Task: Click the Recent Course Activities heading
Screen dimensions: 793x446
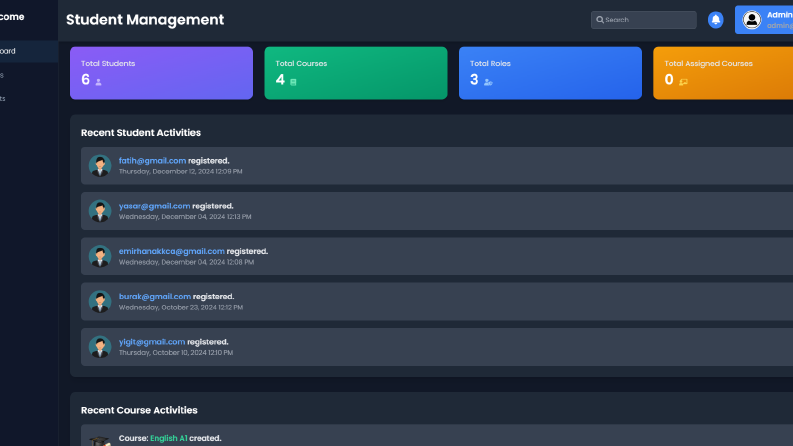Action: click(x=139, y=410)
